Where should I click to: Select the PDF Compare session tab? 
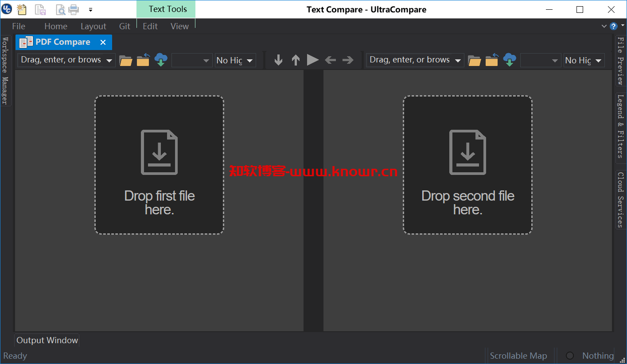click(63, 42)
